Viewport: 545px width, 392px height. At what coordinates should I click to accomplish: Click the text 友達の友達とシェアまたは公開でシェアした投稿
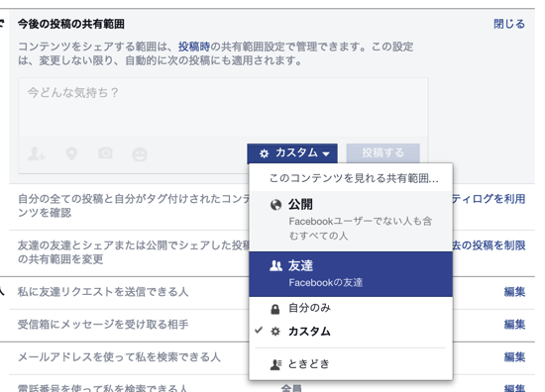[134, 245]
